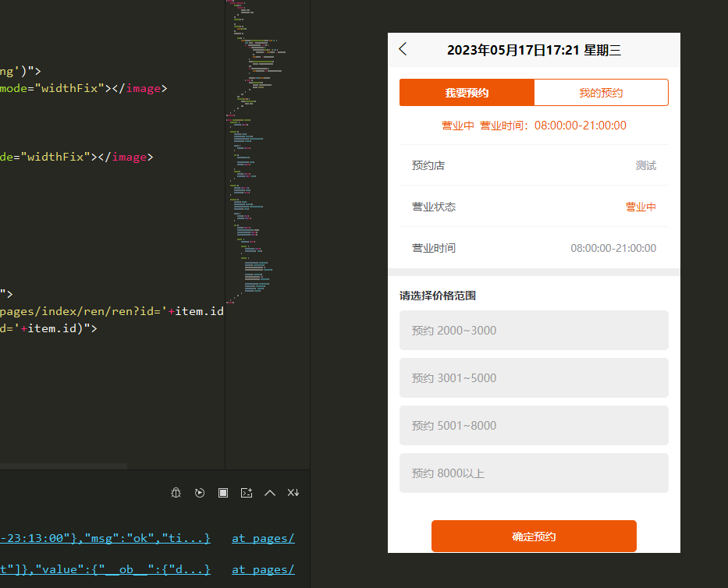Stop the running process with square icon

[x=223, y=493]
